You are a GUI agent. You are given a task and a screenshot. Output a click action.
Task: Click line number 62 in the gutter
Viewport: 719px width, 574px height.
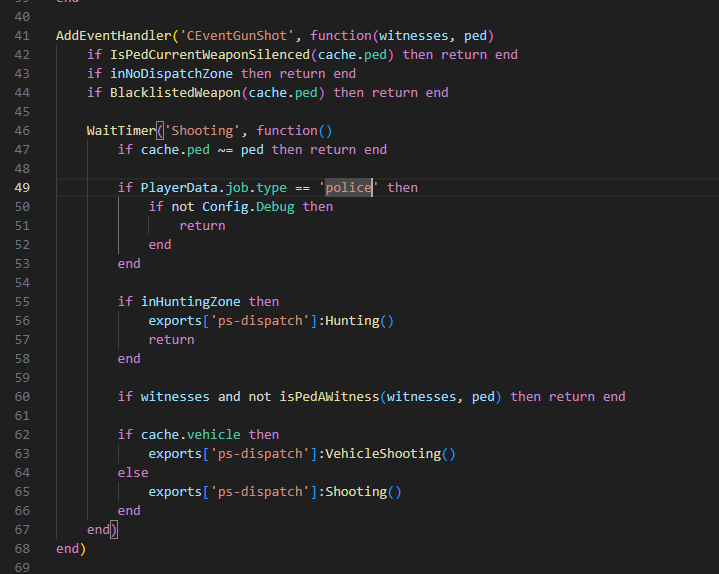pyautogui.click(x=22, y=435)
